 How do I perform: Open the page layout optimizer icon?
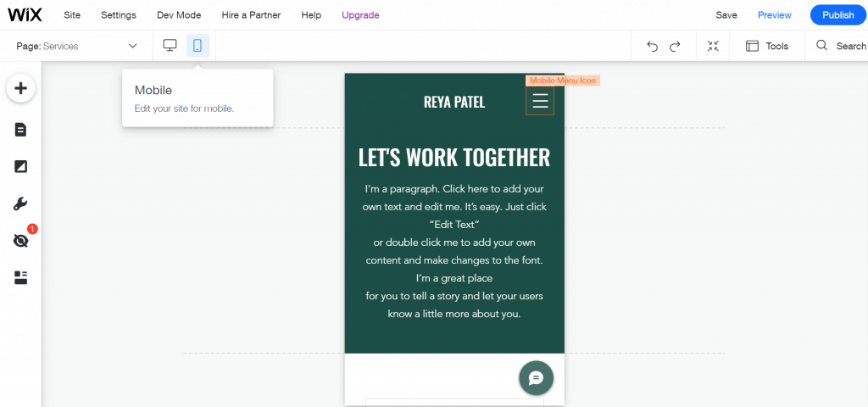[20, 277]
